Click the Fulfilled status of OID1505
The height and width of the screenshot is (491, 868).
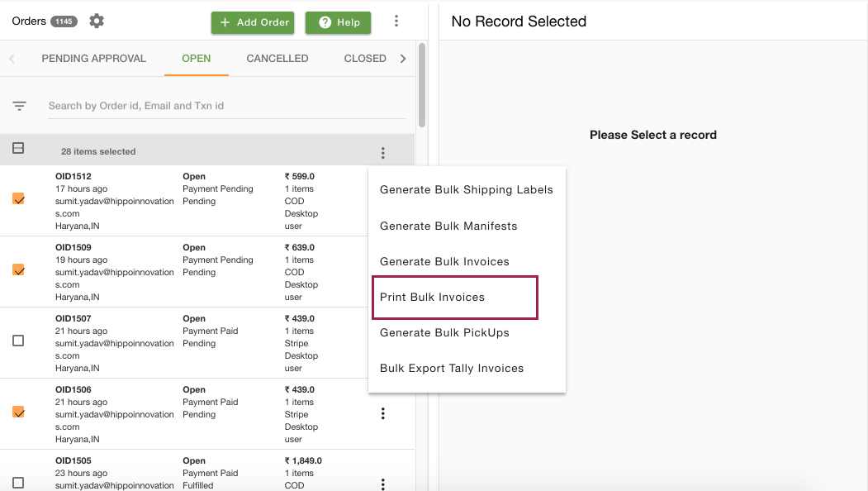click(x=198, y=485)
